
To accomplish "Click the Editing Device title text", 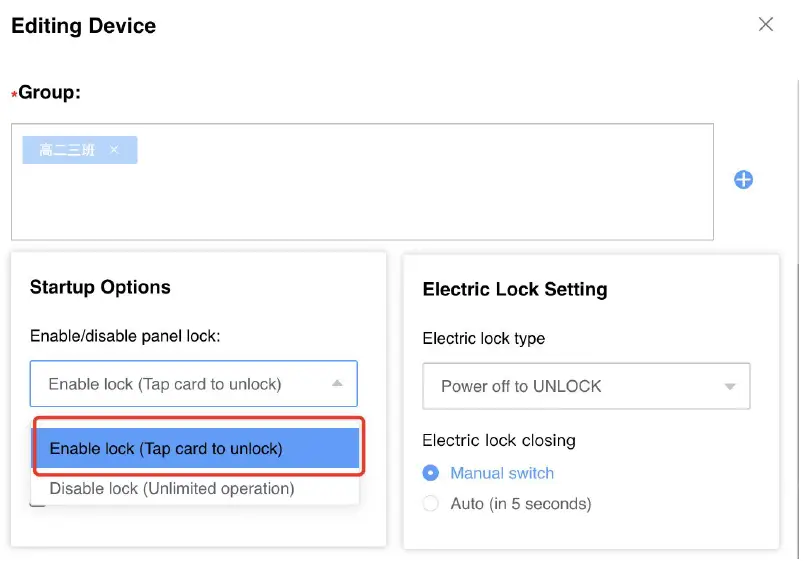I will 83,26.
